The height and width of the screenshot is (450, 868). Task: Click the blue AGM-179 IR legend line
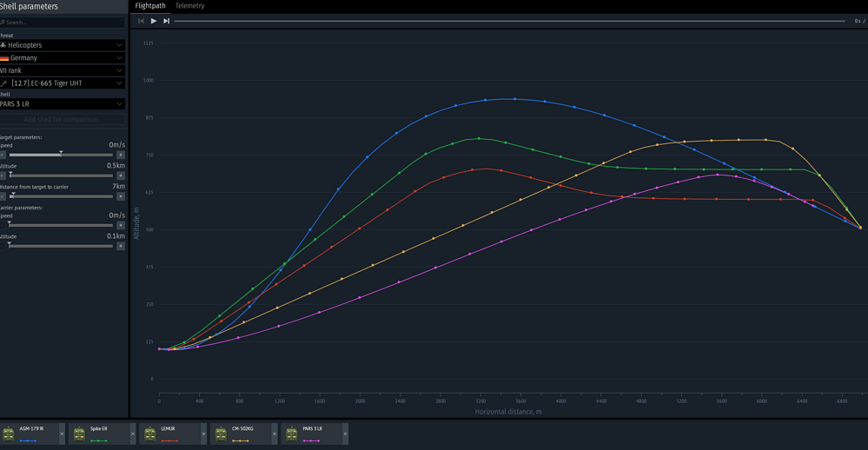[28, 441]
